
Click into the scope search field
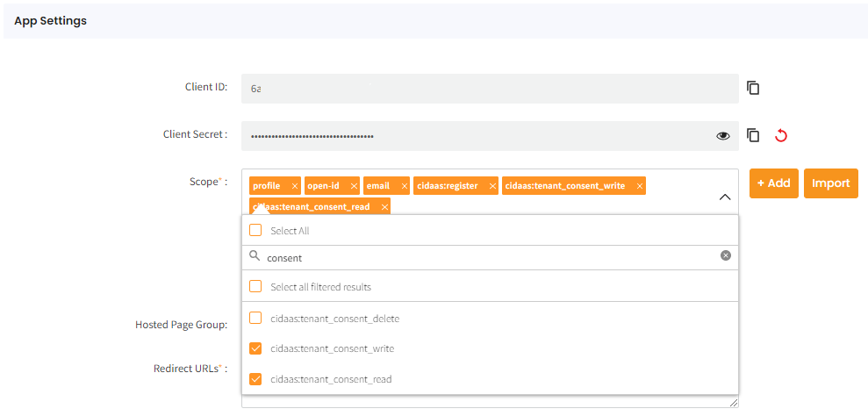pos(483,258)
